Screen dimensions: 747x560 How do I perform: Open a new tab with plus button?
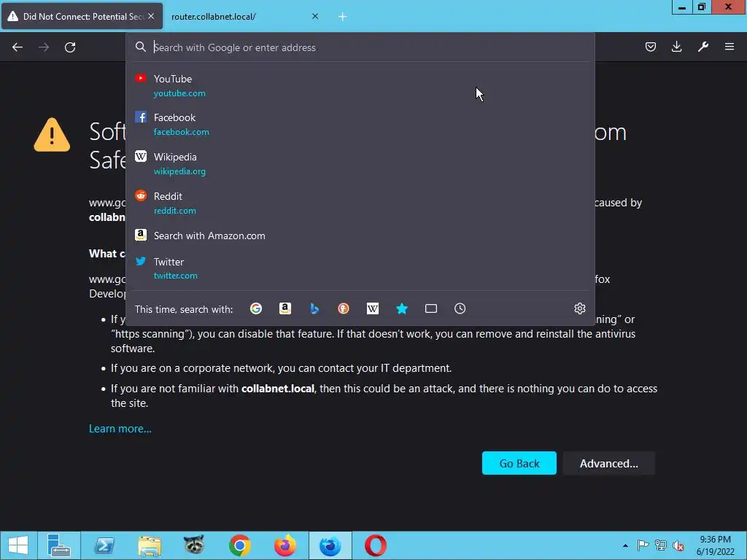tap(343, 17)
